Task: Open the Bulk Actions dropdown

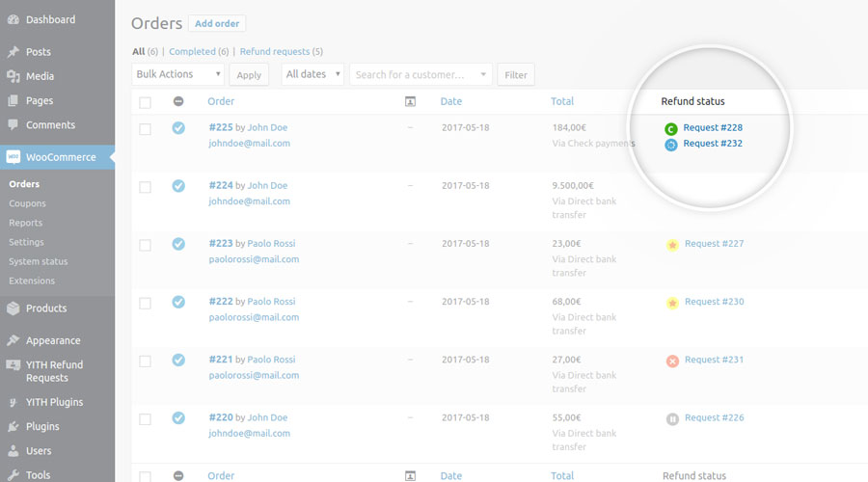Action: [177, 74]
